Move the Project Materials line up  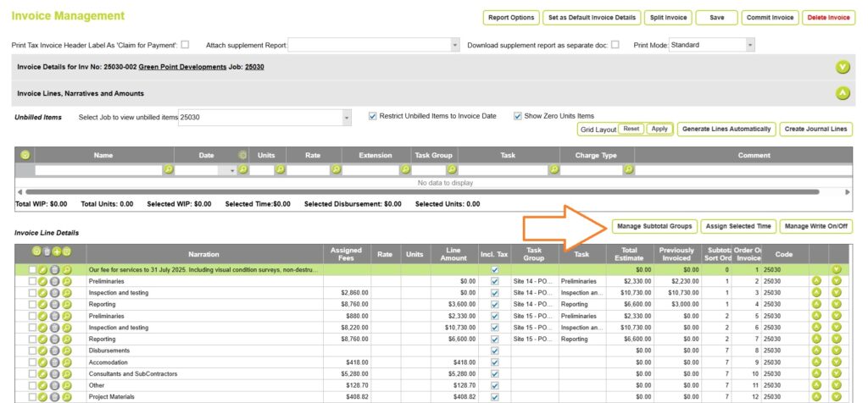tap(817, 397)
